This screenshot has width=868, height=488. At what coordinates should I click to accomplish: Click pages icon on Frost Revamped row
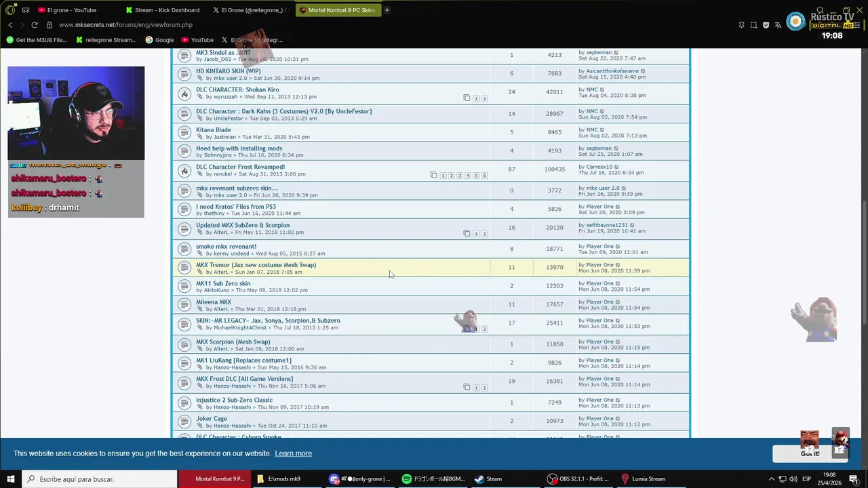tap(433, 176)
